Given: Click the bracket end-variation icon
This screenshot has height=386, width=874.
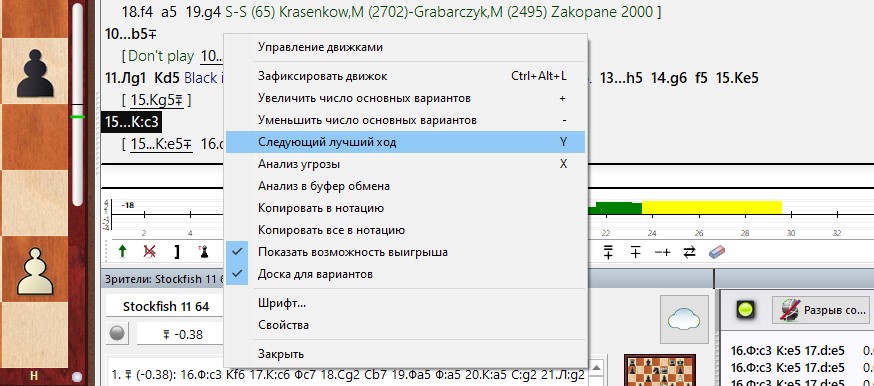Looking at the screenshot, I should coord(177,252).
